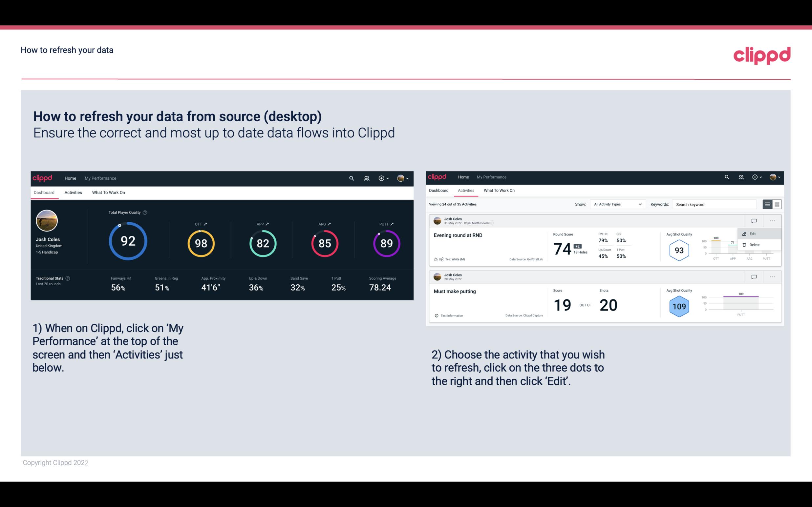The image size is (812, 507).
Task: Click My Performance navigation menu item
Action: coord(100,177)
